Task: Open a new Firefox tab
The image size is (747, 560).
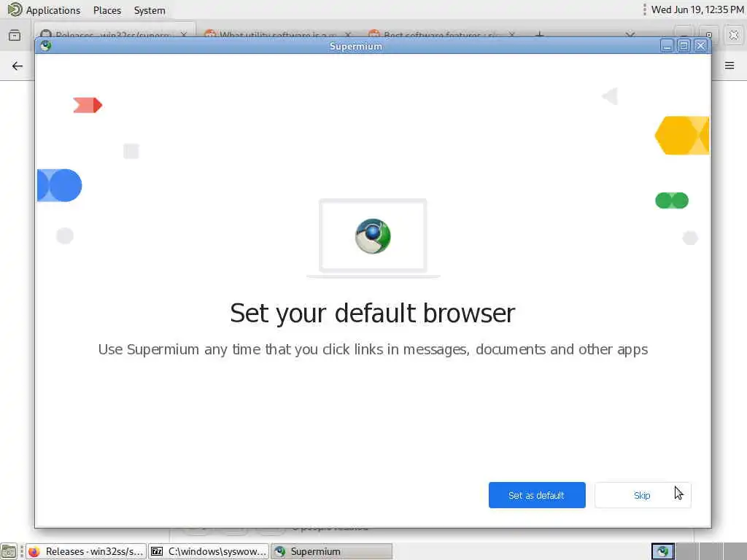Action: click(x=539, y=34)
